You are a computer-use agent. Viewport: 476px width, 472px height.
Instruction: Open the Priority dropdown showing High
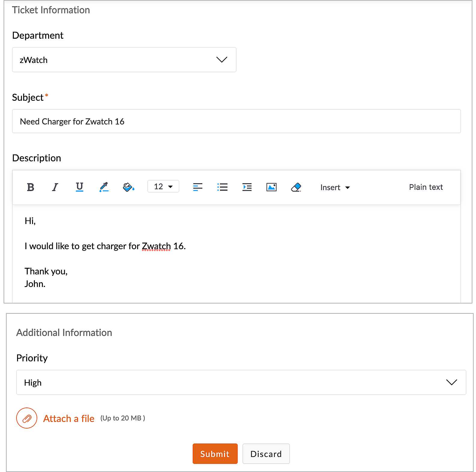(x=241, y=382)
